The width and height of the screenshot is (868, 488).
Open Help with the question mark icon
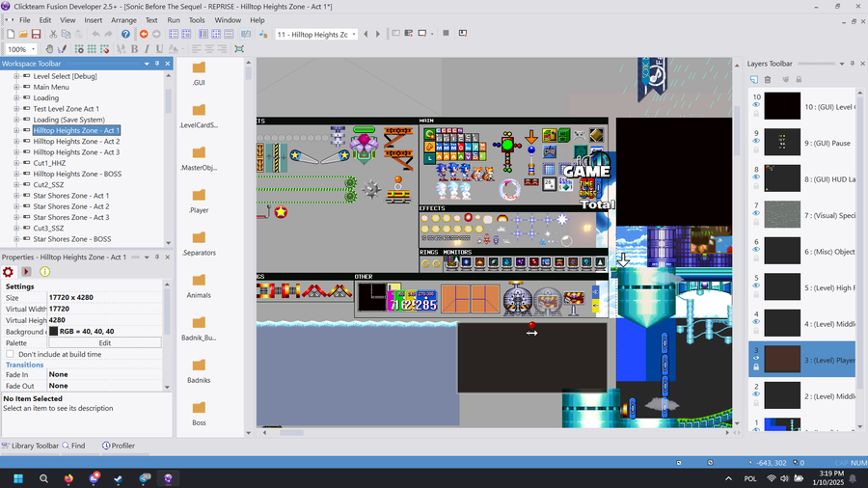(125, 35)
